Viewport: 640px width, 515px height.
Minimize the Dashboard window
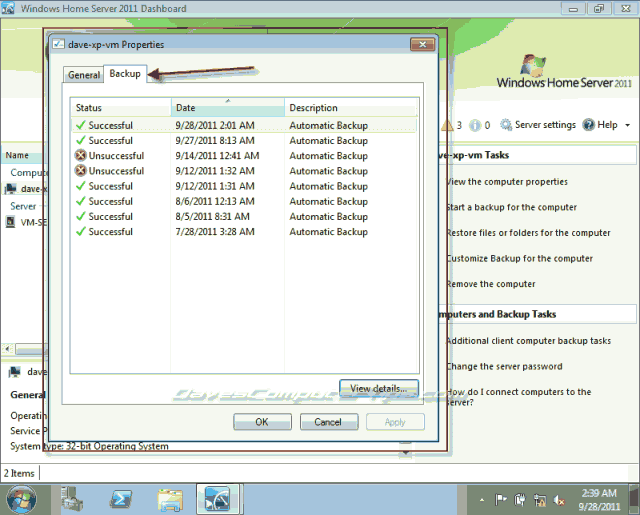tap(573, 9)
